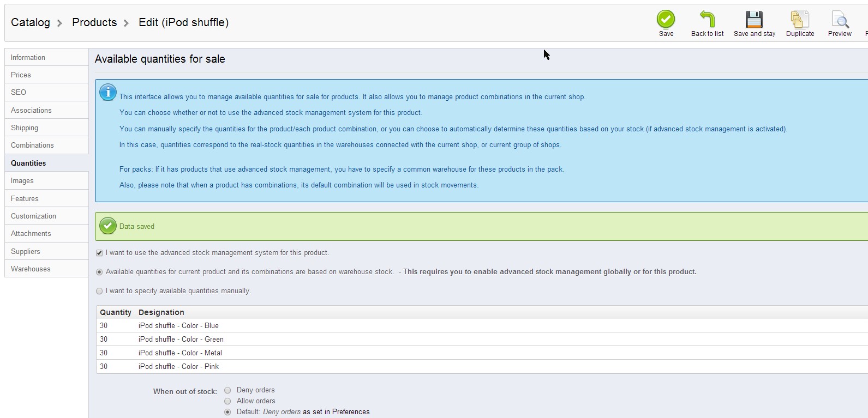Screen dimensions: 868x418
Task: Click the iPod shuffle - Color - Pink row
Action: point(482,366)
